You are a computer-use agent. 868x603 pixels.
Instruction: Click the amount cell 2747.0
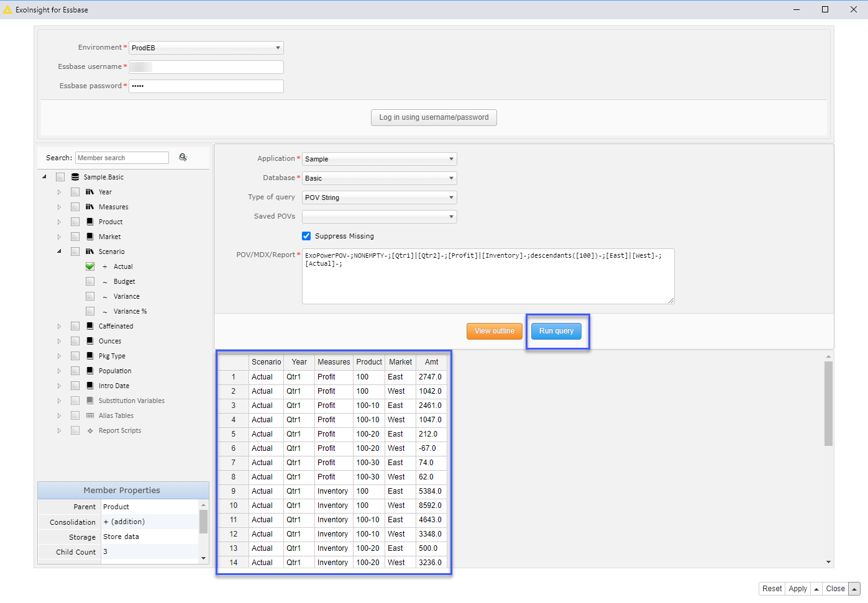(x=431, y=377)
